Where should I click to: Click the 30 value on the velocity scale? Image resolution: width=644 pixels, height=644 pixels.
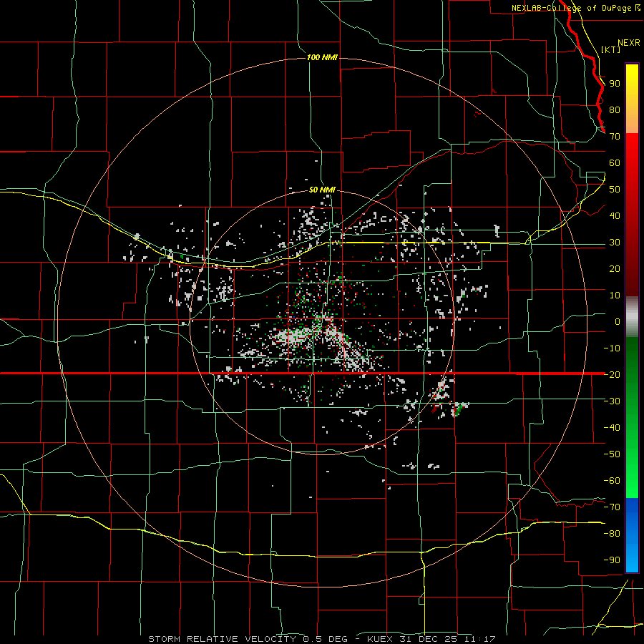(x=615, y=243)
